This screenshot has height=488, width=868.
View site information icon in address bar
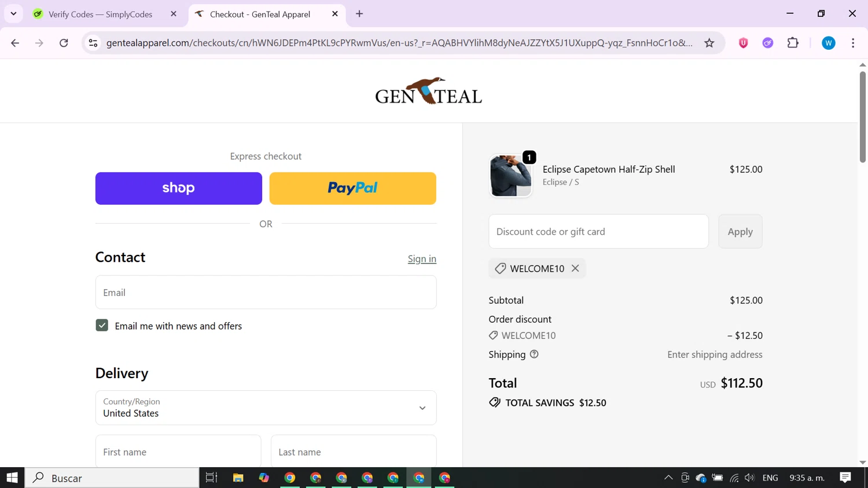click(93, 43)
